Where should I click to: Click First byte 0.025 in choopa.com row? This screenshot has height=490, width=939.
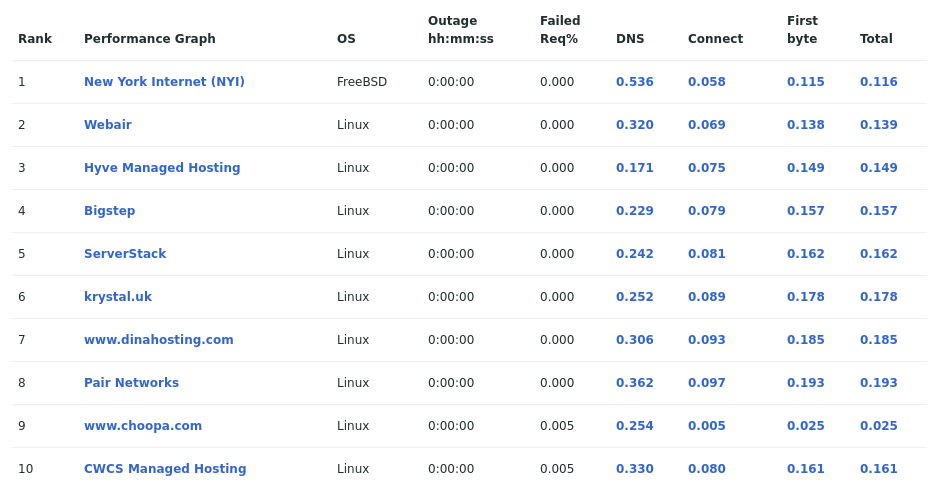click(805, 426)
